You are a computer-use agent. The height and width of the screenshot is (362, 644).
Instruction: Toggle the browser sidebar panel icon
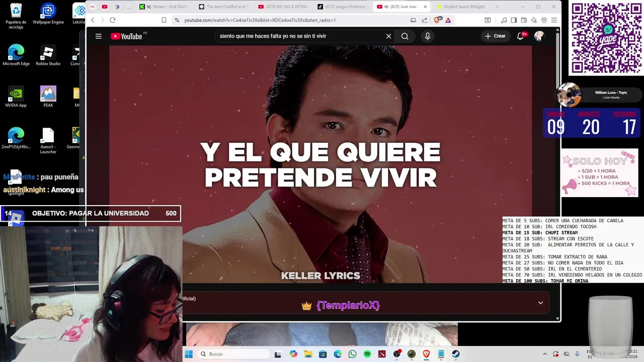point(514,20)
